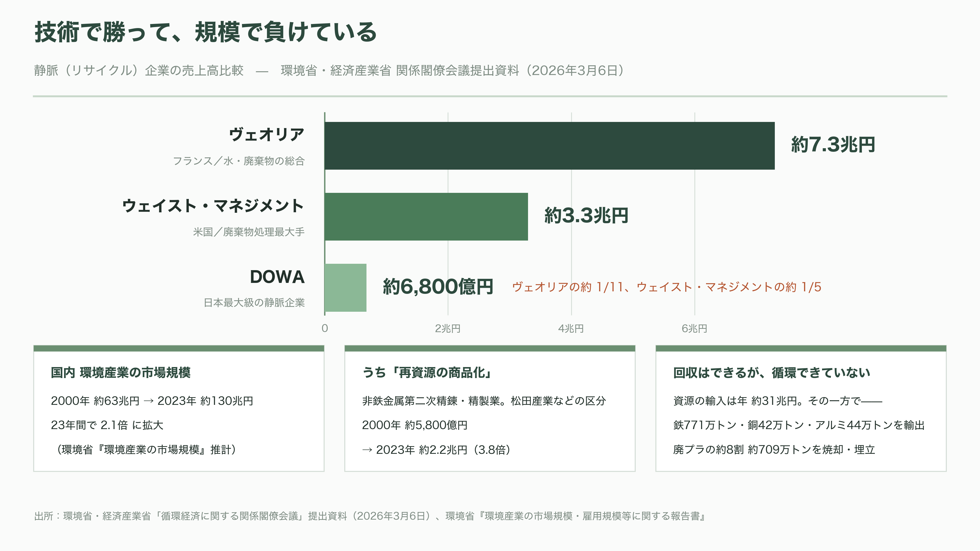
Task: Click the card heading 回収はできるが、循環できていない
Action: point(771,373)
